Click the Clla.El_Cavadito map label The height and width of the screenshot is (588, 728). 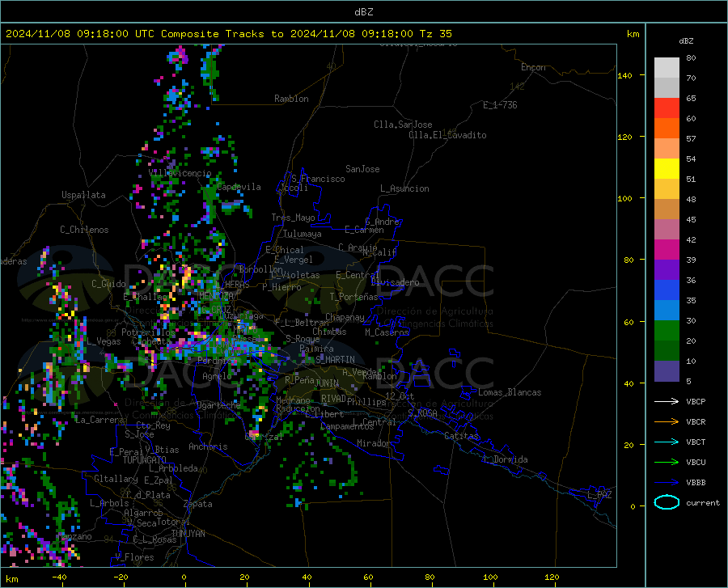447,135
